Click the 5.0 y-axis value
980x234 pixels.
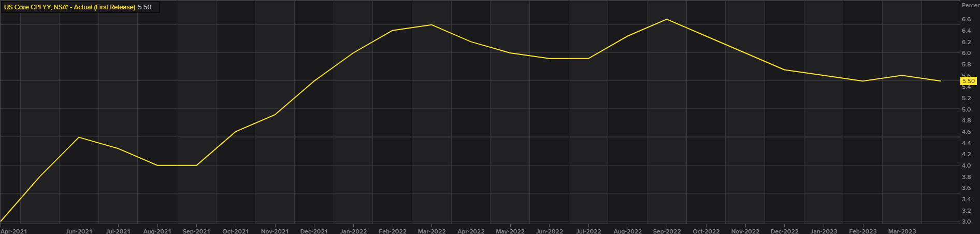967,109
